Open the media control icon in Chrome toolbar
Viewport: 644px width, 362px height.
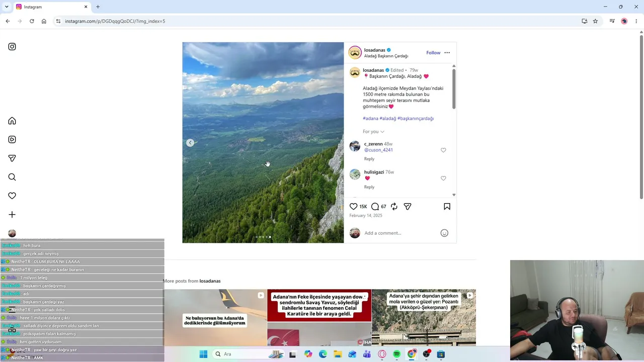(x=612, y=21)
